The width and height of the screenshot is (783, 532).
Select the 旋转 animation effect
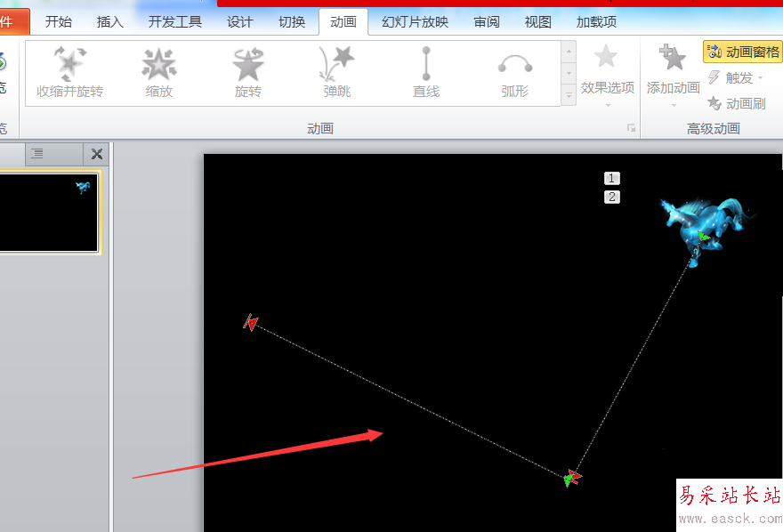[247, 73]
